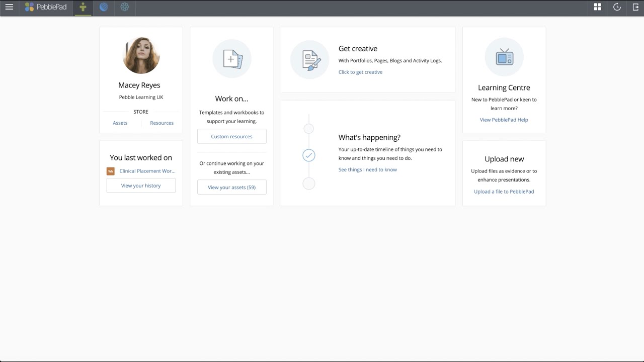Click View your history button
The width and height of the screenshot is (644, 362).
[x=141, y=186]
